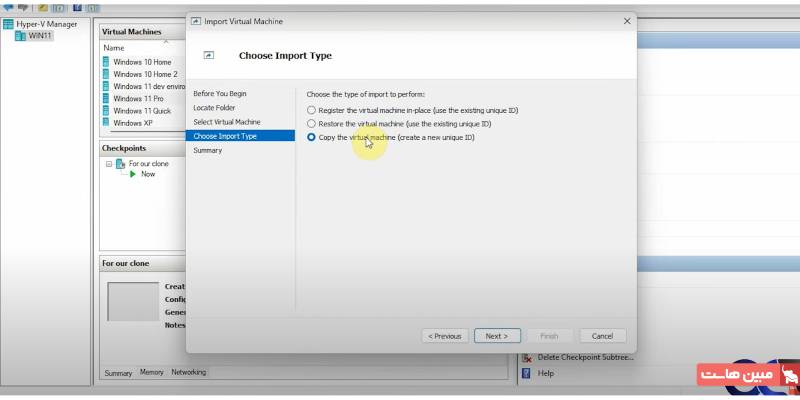Switch to Memory tab in details pane
800x400 pixels.
click(152, 372)
